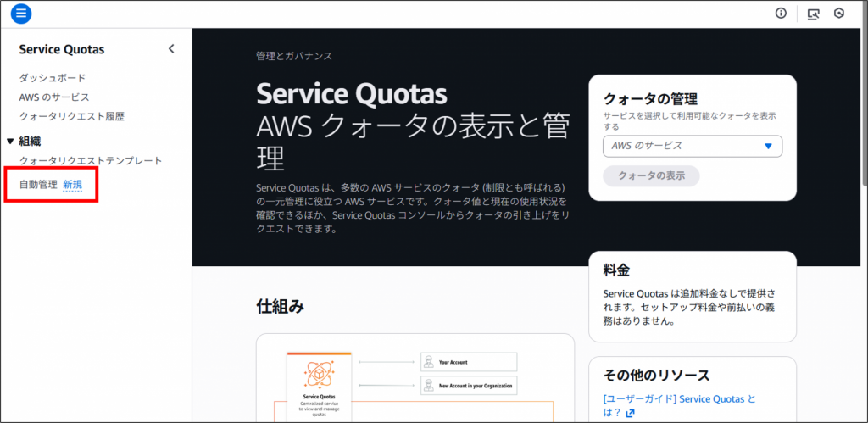Open the info panel icon in header

(781, 14)
